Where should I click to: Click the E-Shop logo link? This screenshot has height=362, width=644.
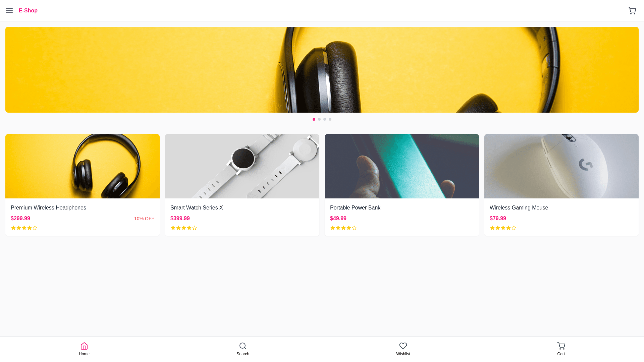pyautogui.click(x=28, y=11)
